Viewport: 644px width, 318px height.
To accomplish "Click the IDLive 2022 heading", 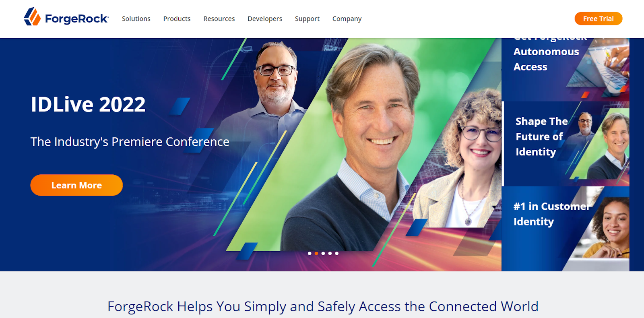I will [88, 104].
